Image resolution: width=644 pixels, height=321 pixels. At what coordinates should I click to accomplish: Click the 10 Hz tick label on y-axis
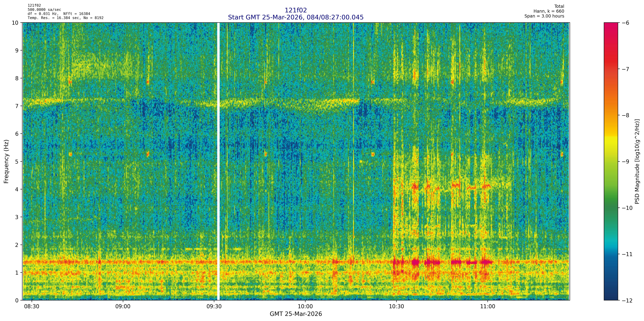(x=15, y=23)
